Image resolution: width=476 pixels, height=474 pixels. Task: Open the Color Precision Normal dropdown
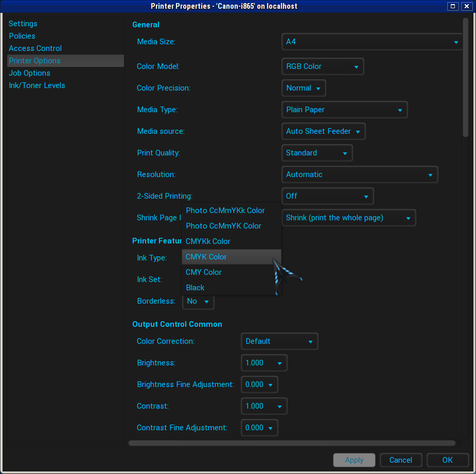(304, 88)
